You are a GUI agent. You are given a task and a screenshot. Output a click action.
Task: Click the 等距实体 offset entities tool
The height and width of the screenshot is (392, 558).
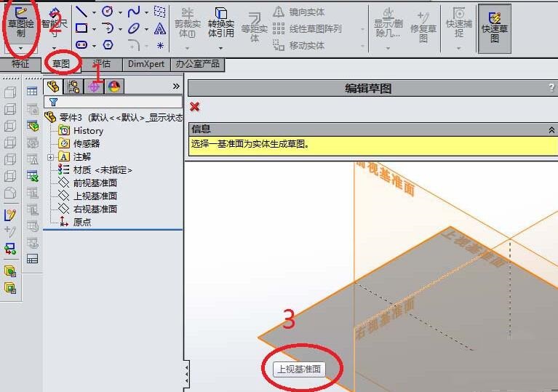255,28
